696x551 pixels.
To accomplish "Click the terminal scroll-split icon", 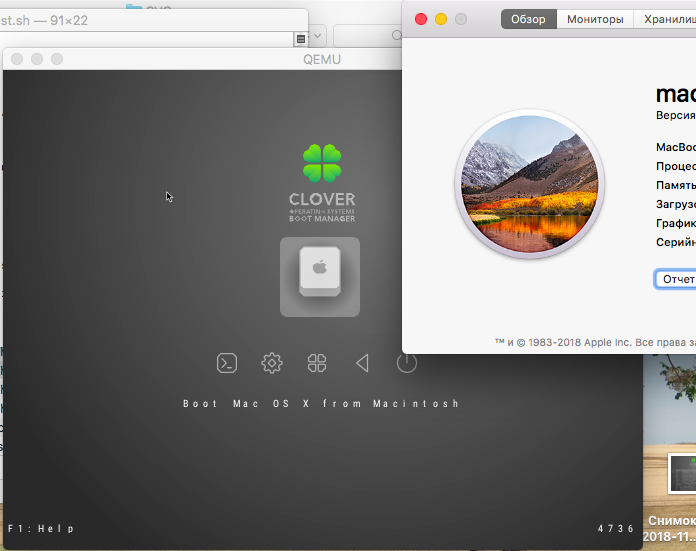I will click(x=301, y=39).
